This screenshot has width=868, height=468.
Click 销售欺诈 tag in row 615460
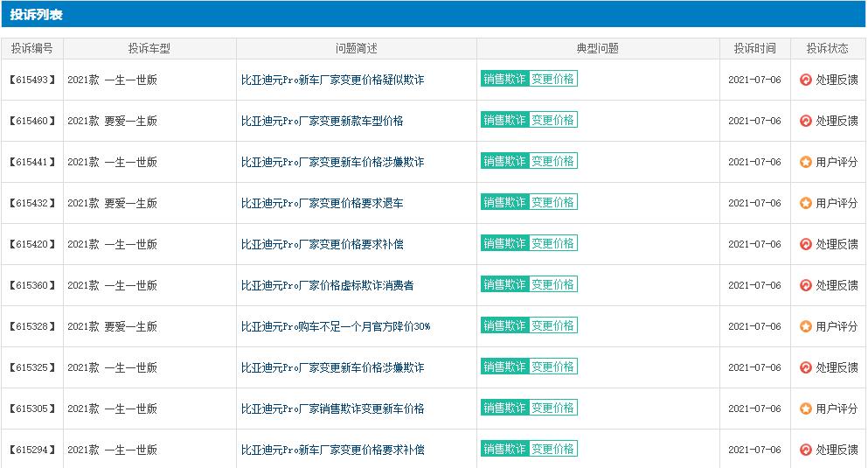click(x=505, y=120)
